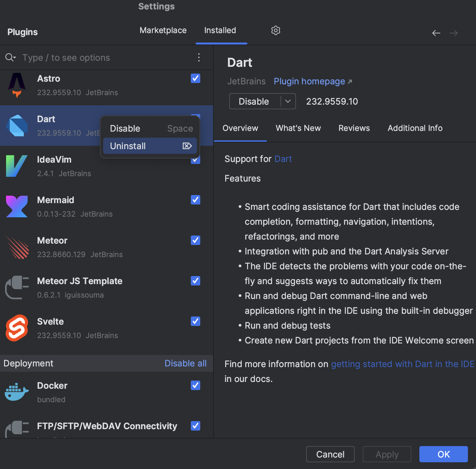Click the IdeaVim plugin icon
The image size is (476, 469).
tap(17, 166)
